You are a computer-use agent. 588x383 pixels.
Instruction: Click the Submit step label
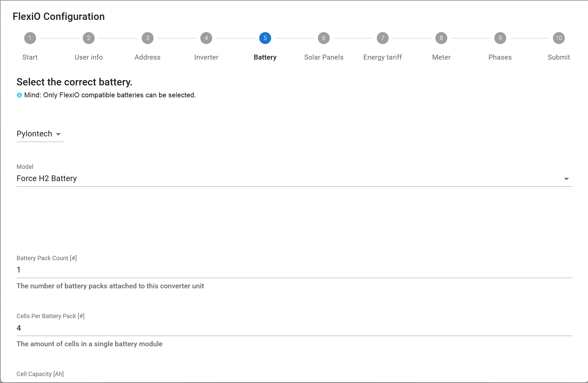(559, 57)
